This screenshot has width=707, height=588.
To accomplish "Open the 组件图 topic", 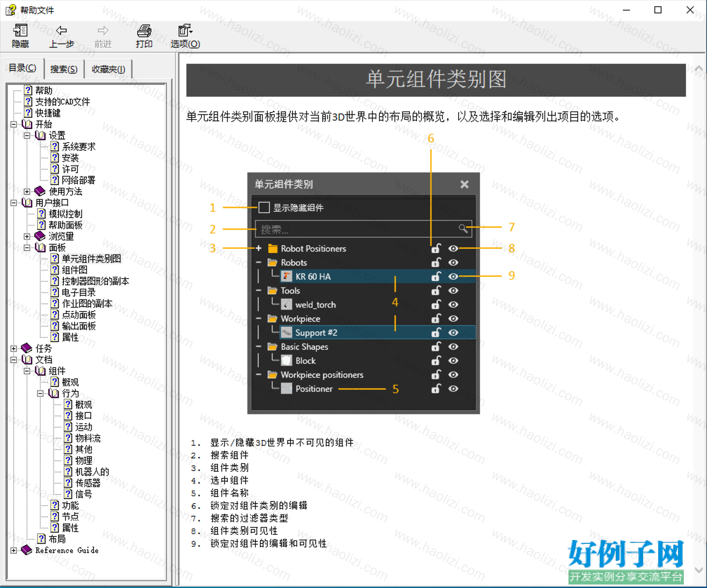I will (75, 270).
